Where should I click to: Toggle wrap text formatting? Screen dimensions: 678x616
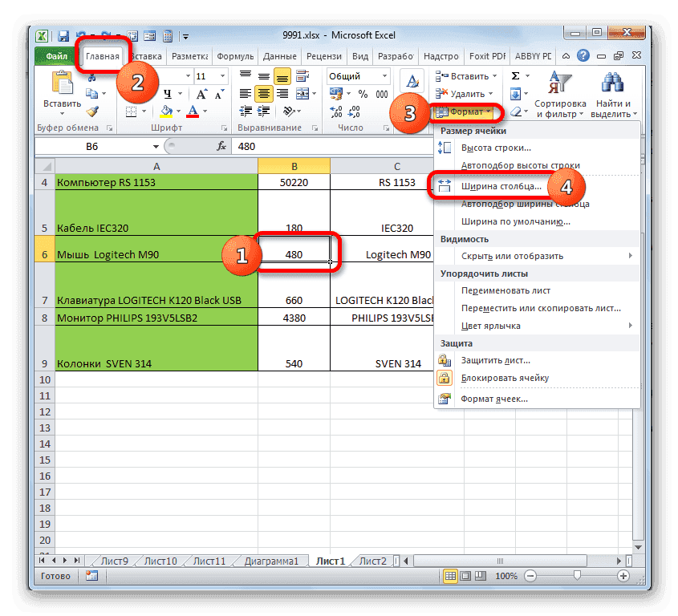(x=300, y=75)
